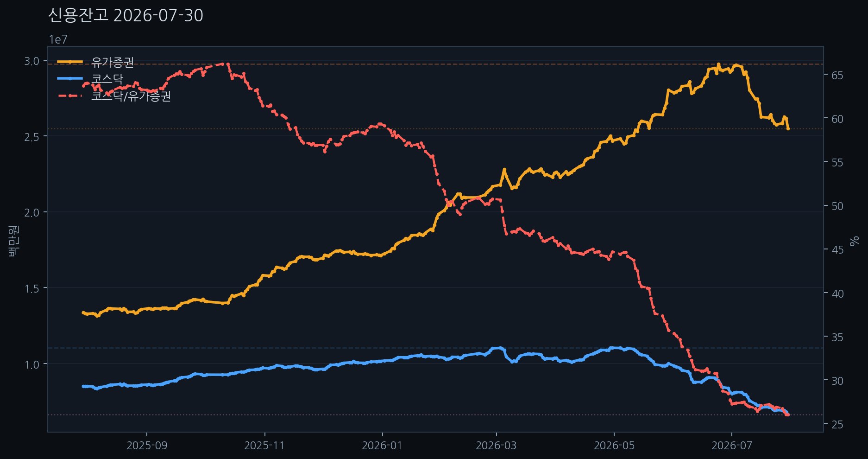
Task: Click the 코스닥/유가증권 legend entry
Action: (x=131, y=96)
